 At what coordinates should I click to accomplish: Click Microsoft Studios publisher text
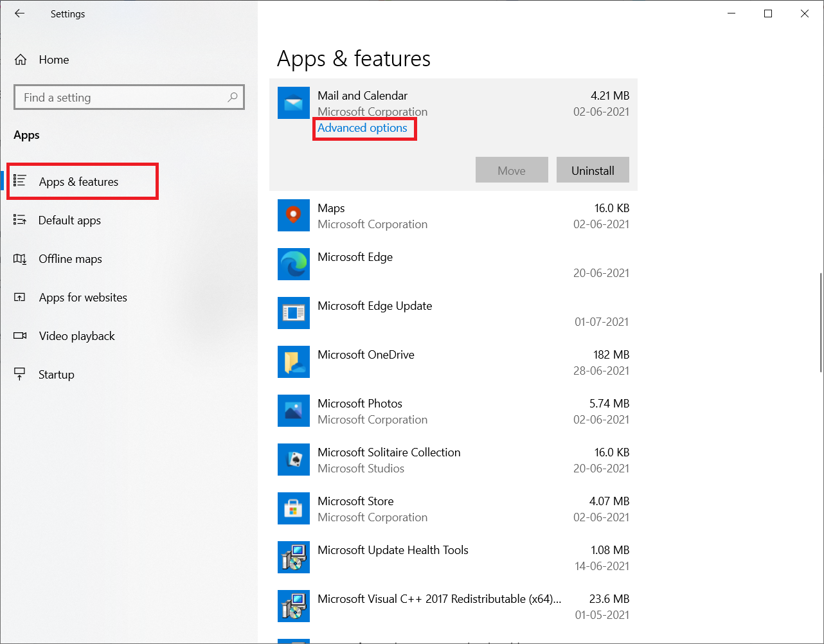[361, 469]
